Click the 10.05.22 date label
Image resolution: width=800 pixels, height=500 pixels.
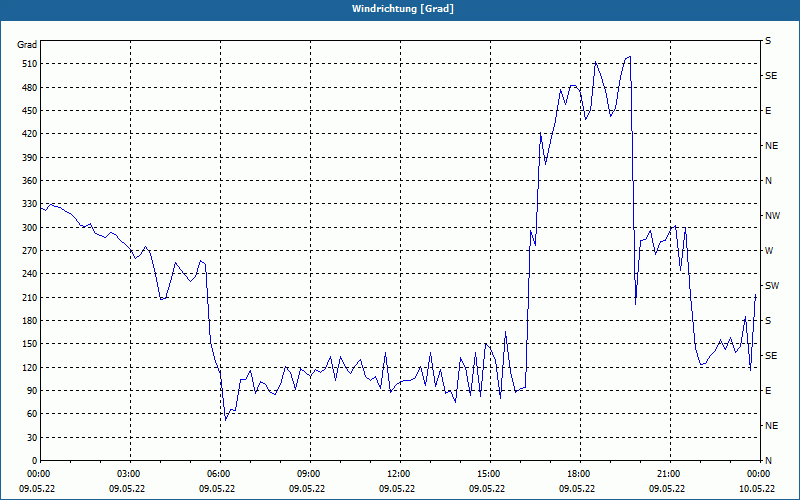point(757,489)
